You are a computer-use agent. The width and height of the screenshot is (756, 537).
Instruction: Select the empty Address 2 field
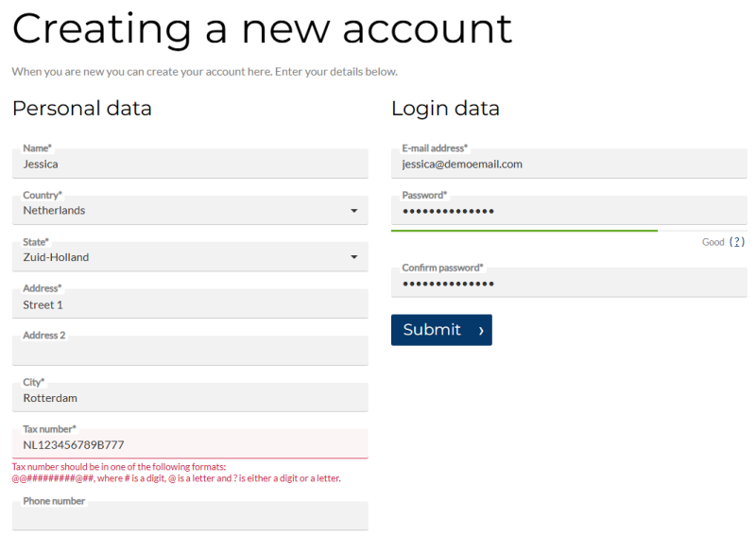pos(189,352)
